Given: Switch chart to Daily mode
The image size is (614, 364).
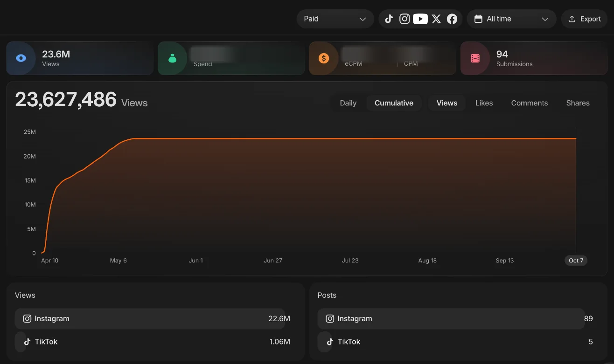Looking at the screenshot, I should [348, 103].
